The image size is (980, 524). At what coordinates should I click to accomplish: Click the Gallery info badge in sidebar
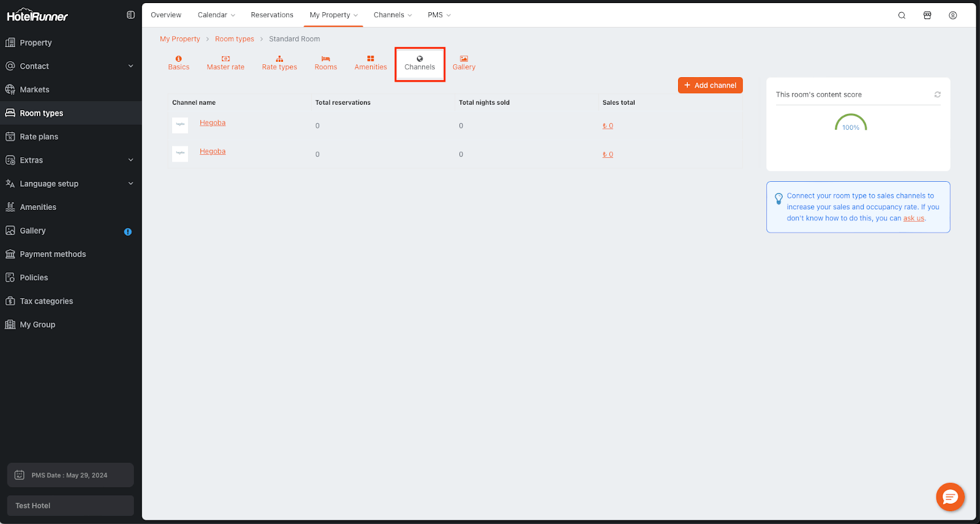coord(127,231)
